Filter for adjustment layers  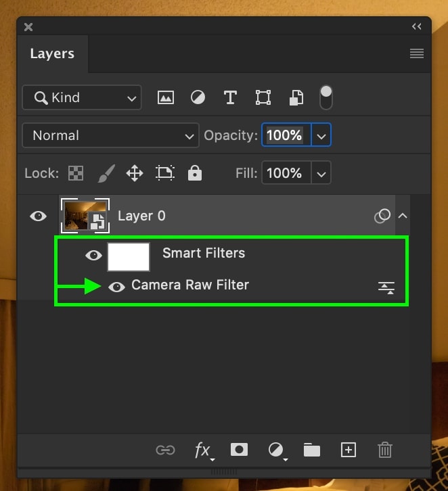pyautogui.click(x=198, y=97)
